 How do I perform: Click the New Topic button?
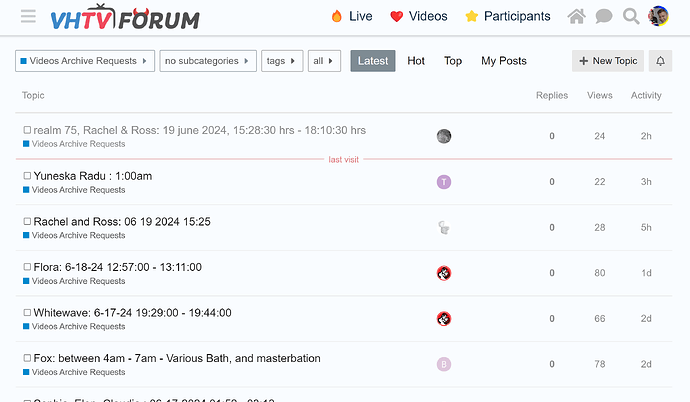pos(608,61)
